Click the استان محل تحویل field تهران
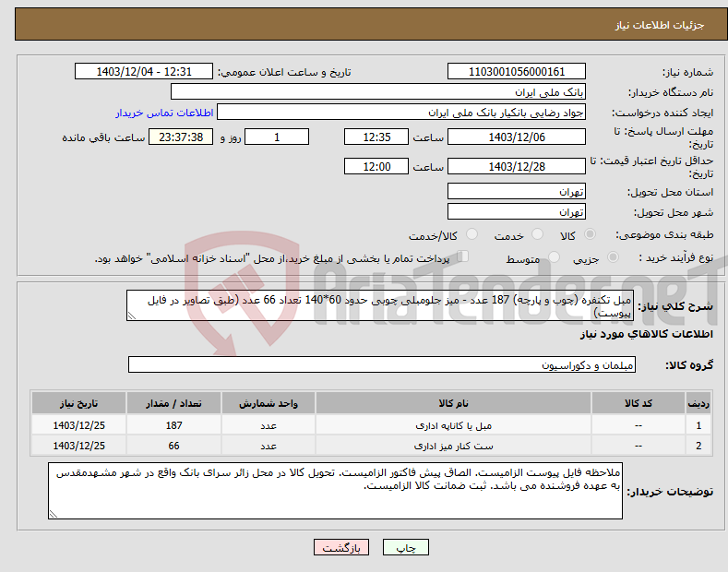 coord(517,191)
